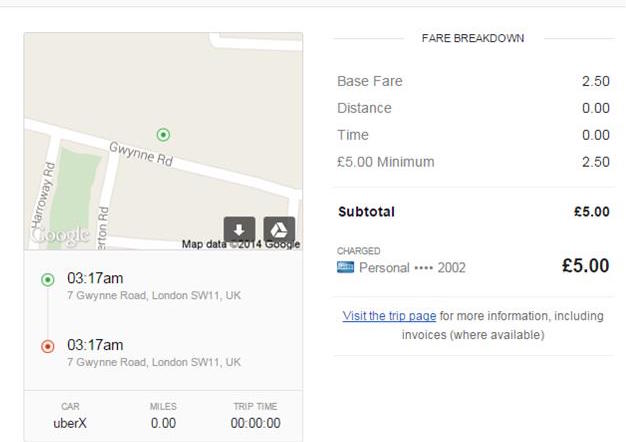This screenshot has height=442, width=626.
Task: Click the Gwynne Rd label on the map
Action: tap(141, 154)
